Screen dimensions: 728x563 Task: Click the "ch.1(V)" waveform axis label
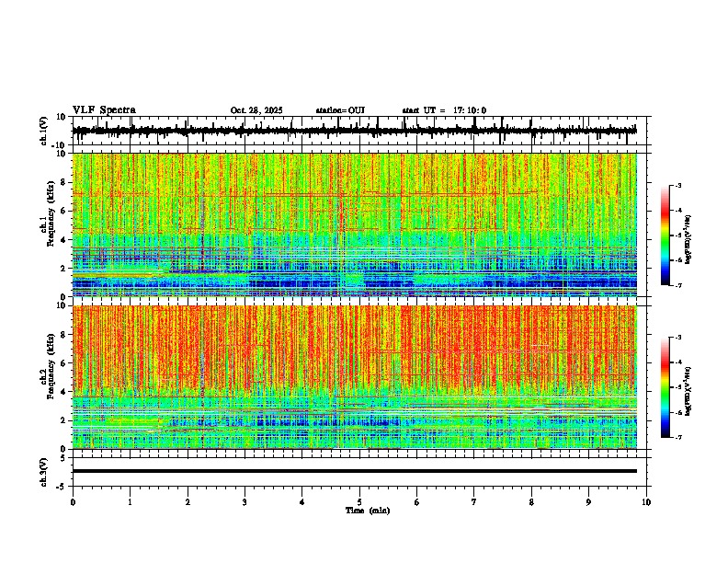[44, 131]
